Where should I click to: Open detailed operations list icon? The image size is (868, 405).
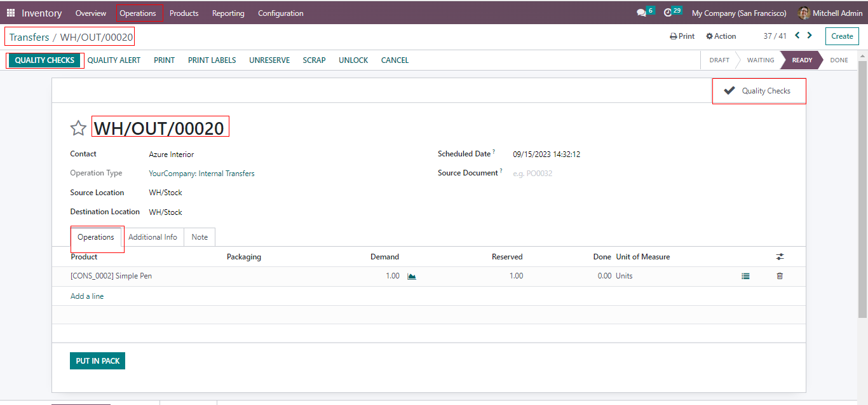coord(745,276)
